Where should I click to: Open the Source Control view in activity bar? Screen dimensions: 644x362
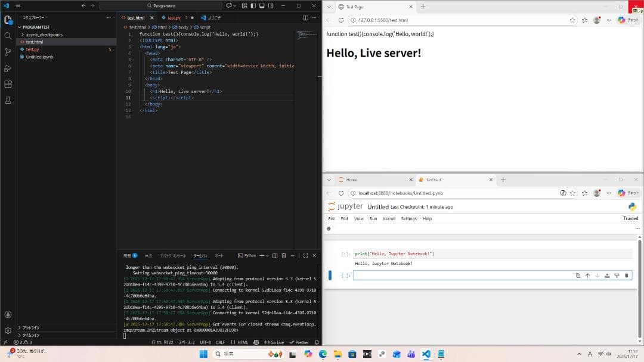click(8, 52)
